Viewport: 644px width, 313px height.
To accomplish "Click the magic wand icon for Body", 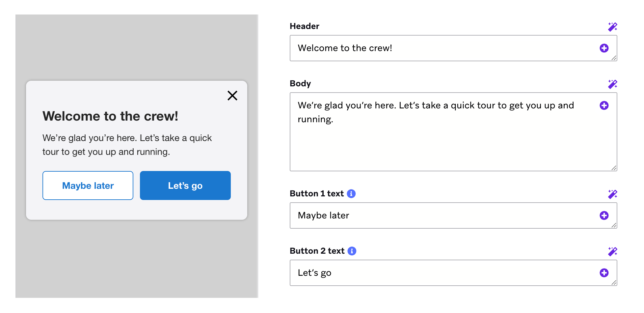I will (x=612, y=84).
